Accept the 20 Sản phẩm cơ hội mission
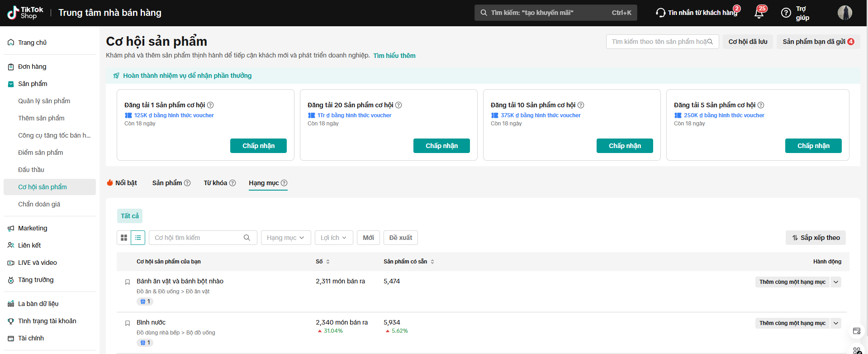Screen dimensions: 868x354 (441, 146)
